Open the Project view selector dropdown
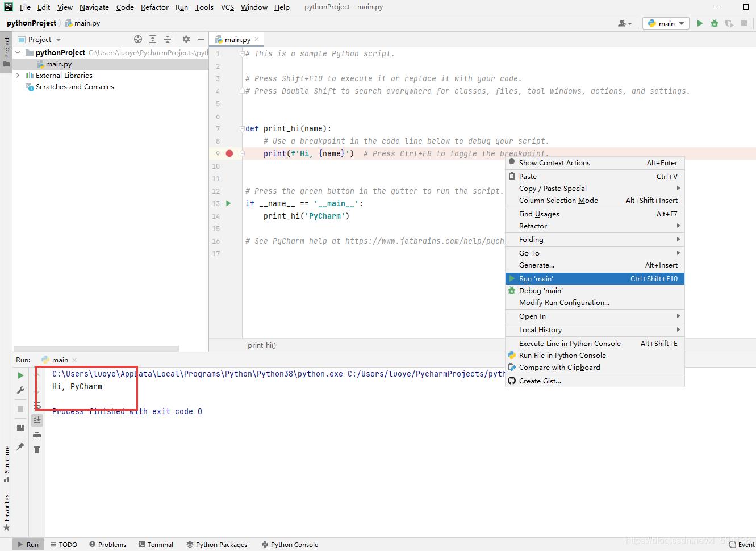 39,39
